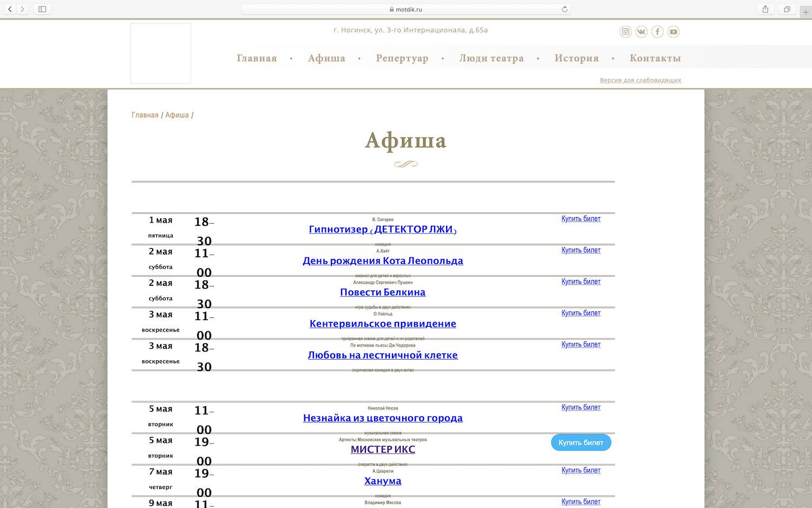Click the Главная breadcrumb link
812x508 pixels.
pyautogui.click(x=145, y=115)
